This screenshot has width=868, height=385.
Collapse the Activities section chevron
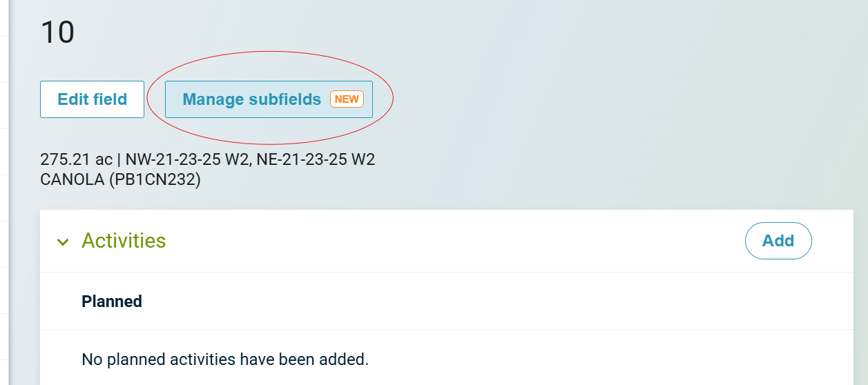[63, 241]
